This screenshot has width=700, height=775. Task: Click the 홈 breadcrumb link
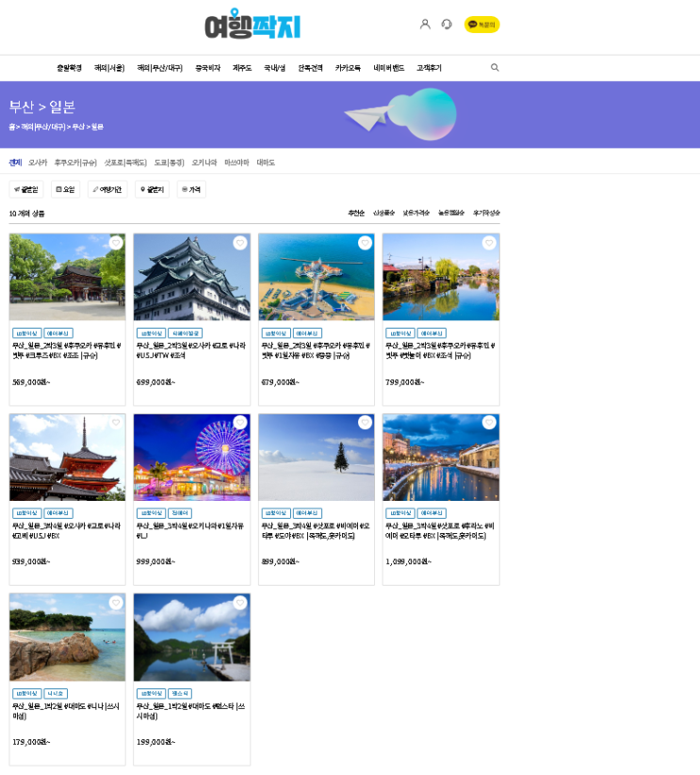(11, 127)
